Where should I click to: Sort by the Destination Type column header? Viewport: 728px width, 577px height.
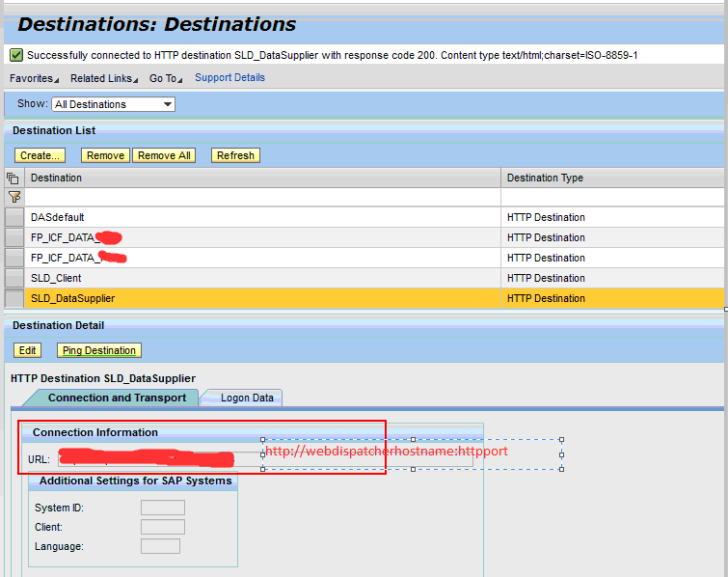545,178
